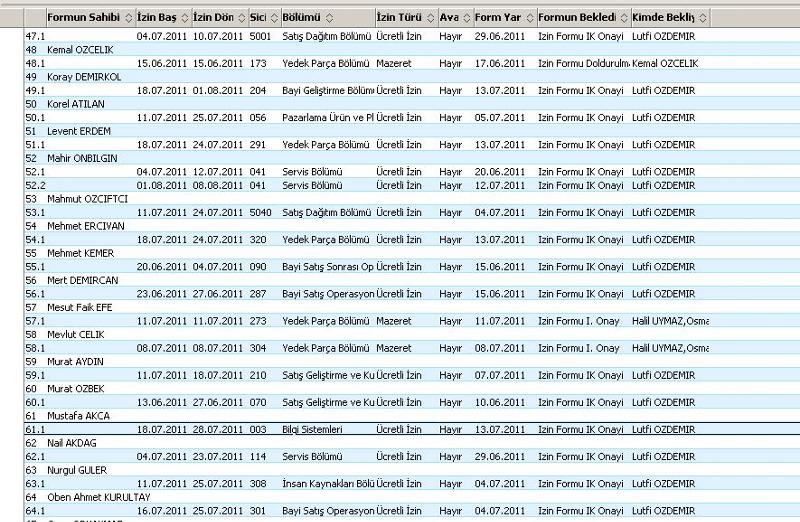Click the Formun Beklediği column sort arrows

(624, 18)
